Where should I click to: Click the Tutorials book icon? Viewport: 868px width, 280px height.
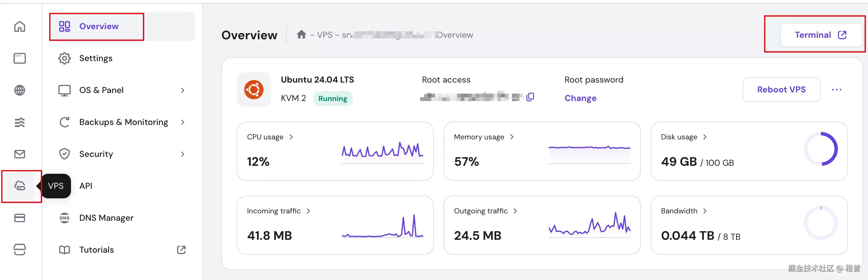click(64, 250)
